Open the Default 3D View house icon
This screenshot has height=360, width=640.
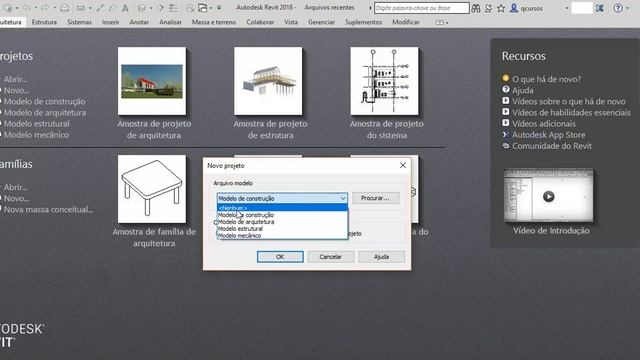click(142, 8)
